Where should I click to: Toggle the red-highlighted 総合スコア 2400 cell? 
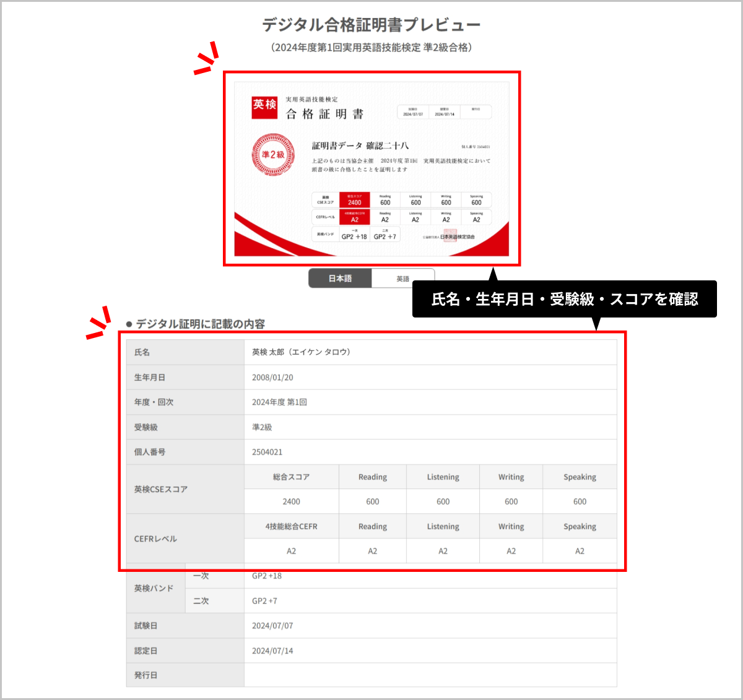pyautogui.click(x=354, y=200)
